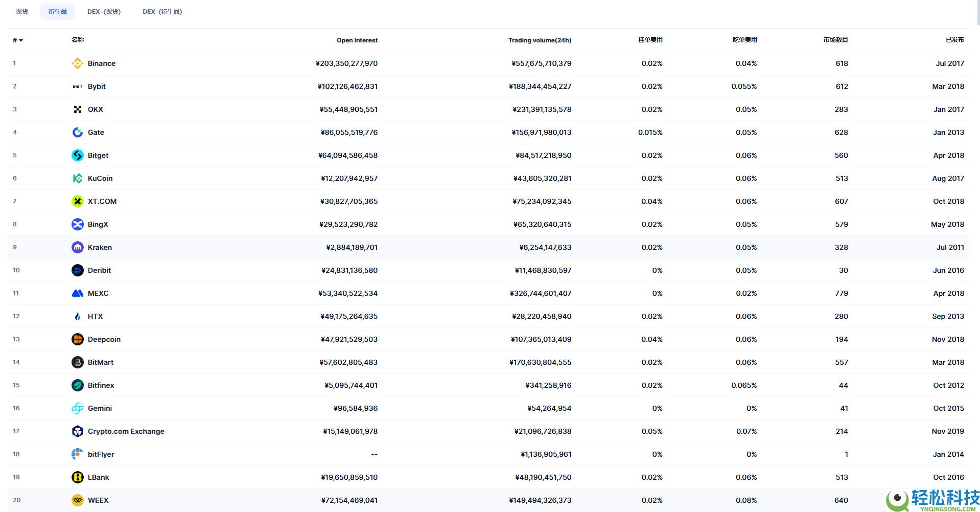The width and height of the screenshot is (980, 512).
Task: Click the Binance logo icon
Action: 77,63
